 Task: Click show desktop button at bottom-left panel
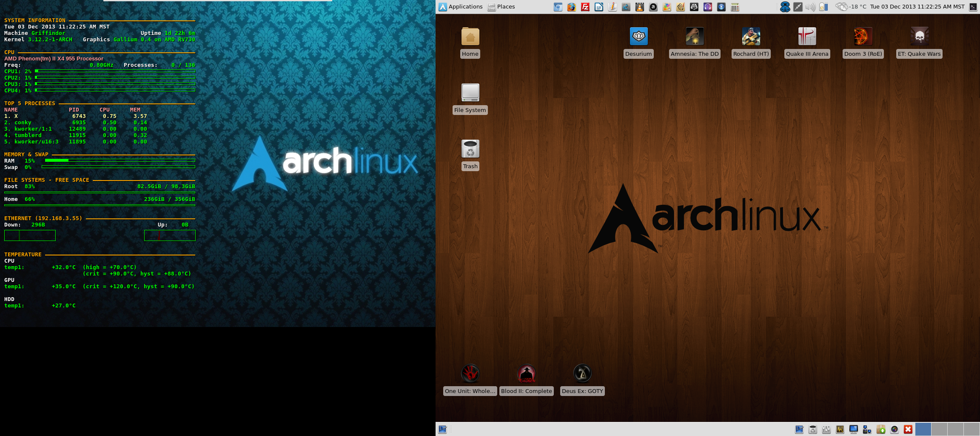442,429
